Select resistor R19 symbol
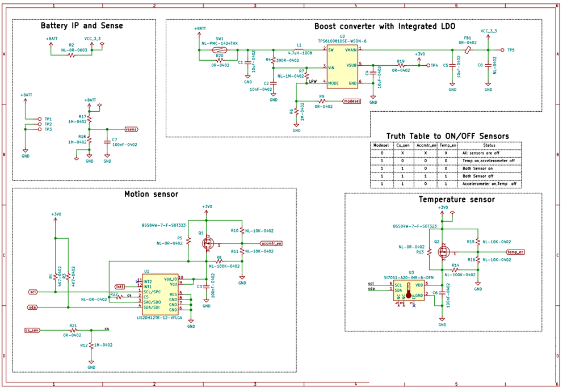This screenshot has height=392, width=567. [401, 65]
